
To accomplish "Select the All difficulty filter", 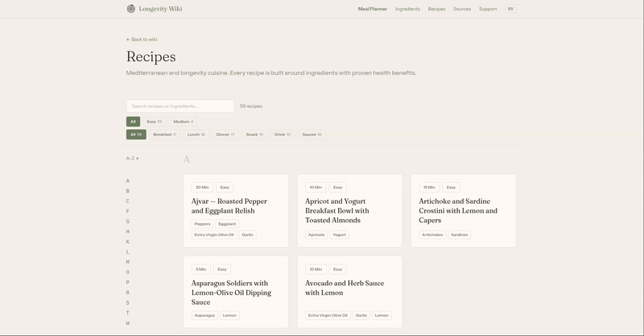I will pyautogui.click(x=133, y=122).
